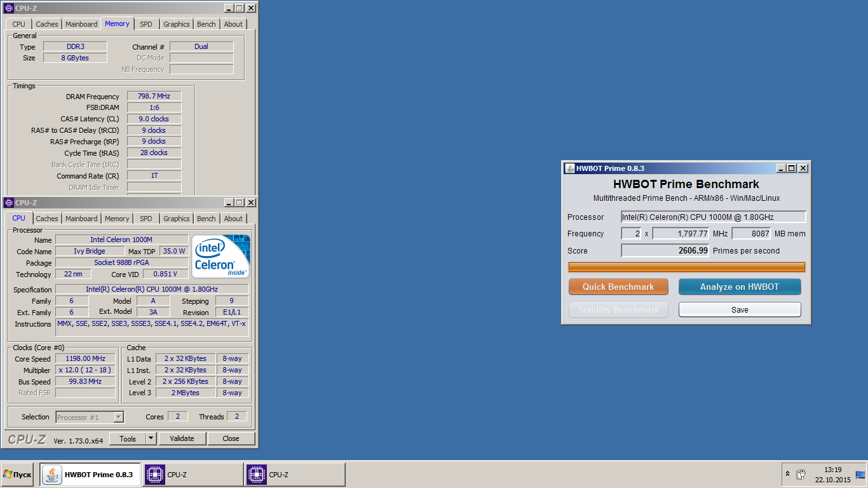The image size is (868, 488).
Task: Click the Level 3 cache value 2 MBytes
Action: point(185,393)
